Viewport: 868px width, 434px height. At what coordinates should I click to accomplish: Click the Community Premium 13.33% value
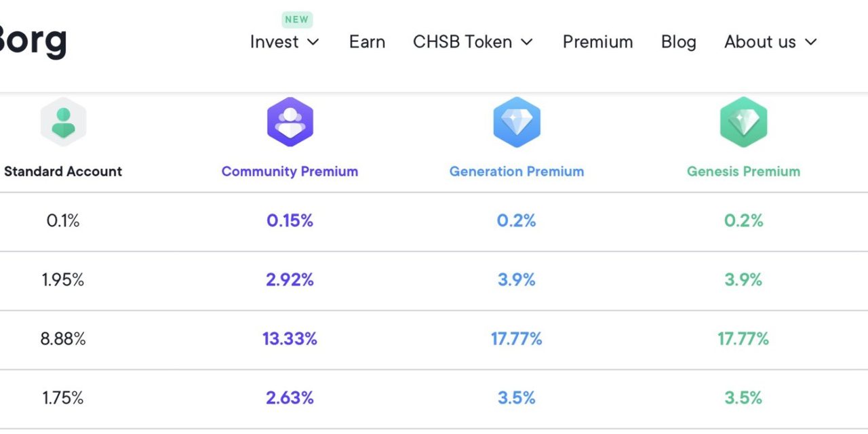290,339
